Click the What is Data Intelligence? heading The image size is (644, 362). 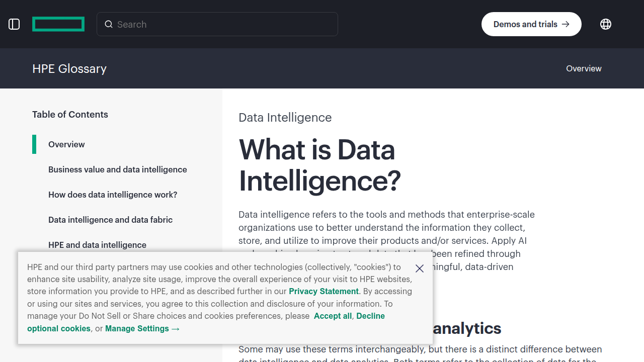pos(319,165)
